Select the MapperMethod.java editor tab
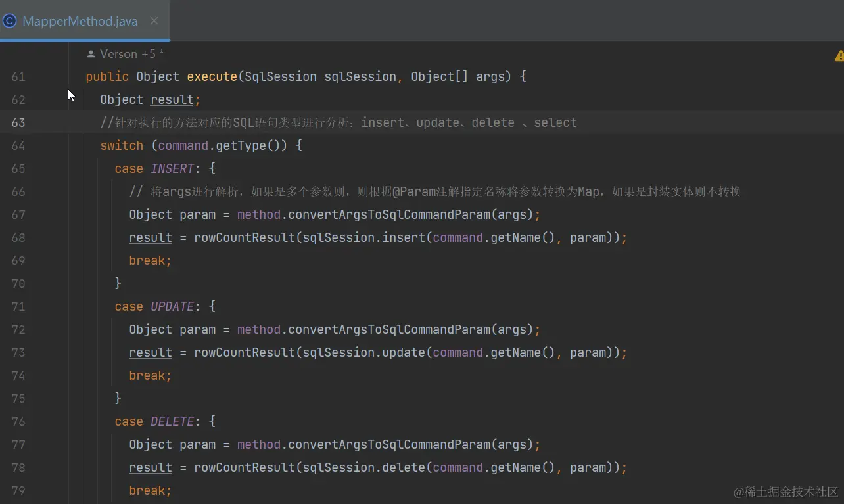Viewport: 844px width, 504px height. [x=85, y=21]
